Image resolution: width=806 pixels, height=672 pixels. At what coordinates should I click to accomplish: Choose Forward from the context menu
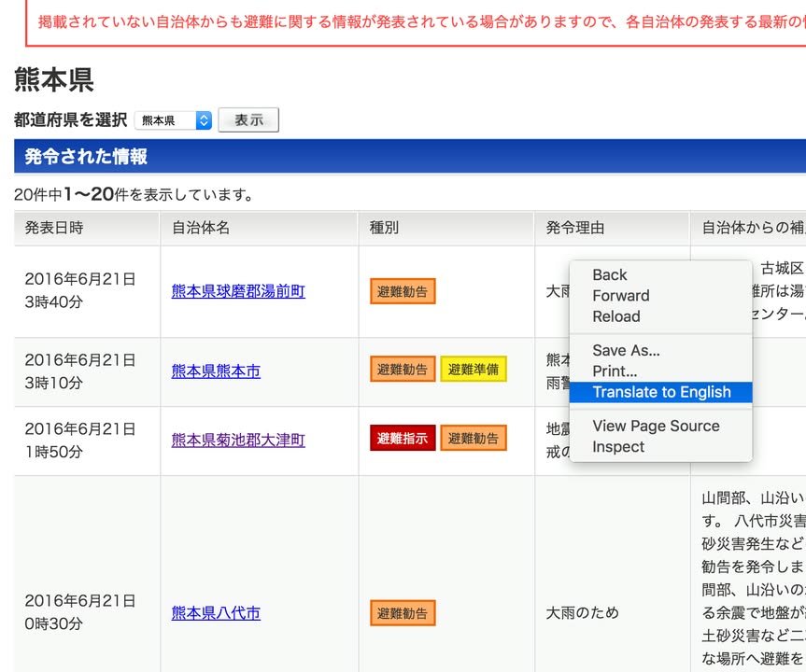(x=620, y=295)
